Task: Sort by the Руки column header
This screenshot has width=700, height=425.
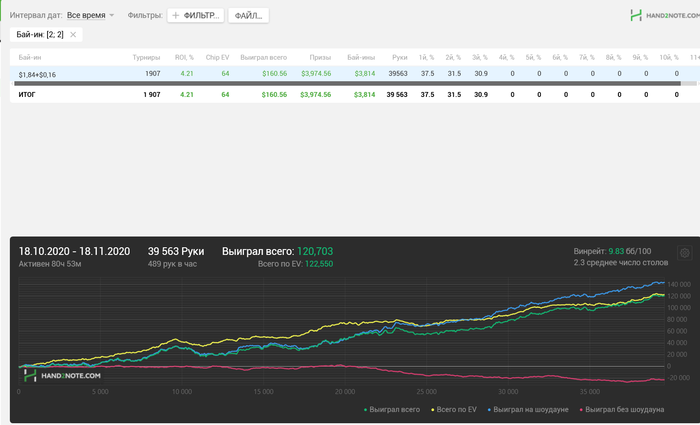Action: 400,58
